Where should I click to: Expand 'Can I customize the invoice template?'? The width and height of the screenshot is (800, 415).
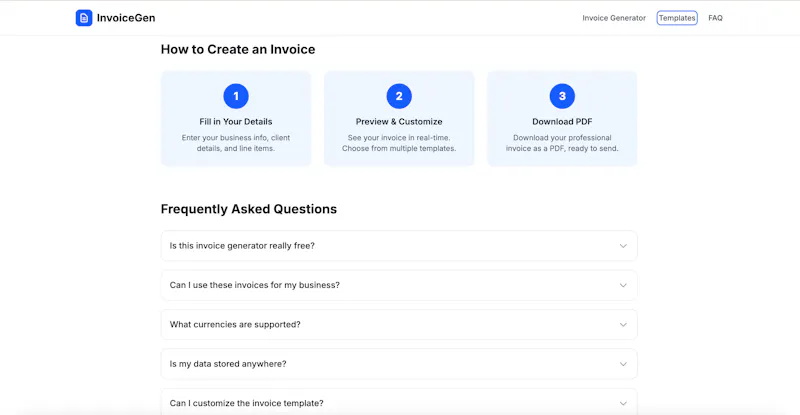pyautogui.click(x=399, y=402)
